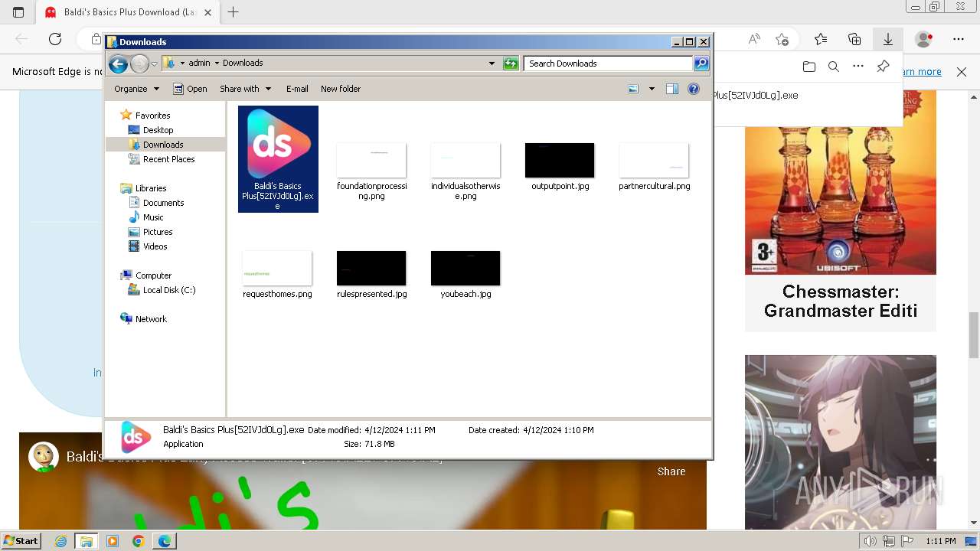Open Edge tab actions menu icon
The image size is (980, 551).
18,12
